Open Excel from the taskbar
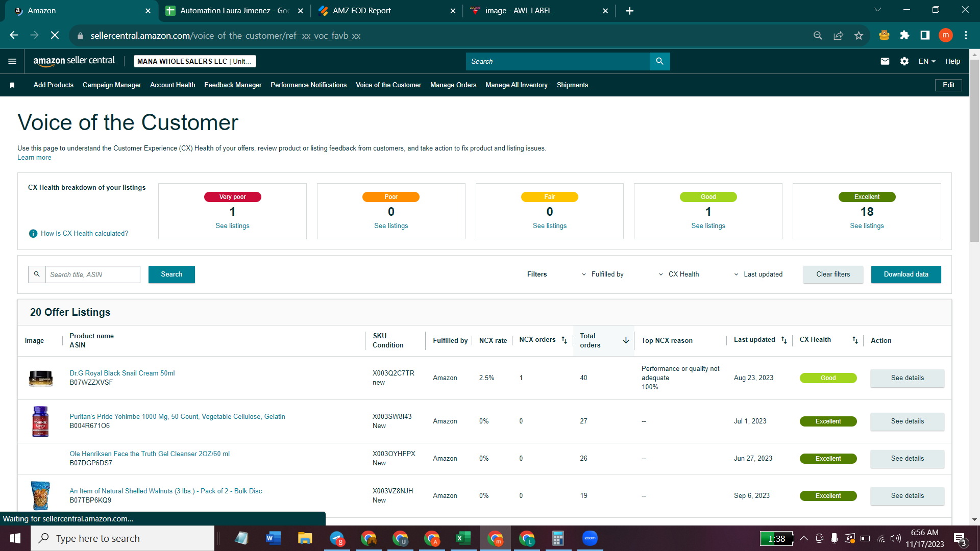 pyautogui.click(x=463, y=538)
